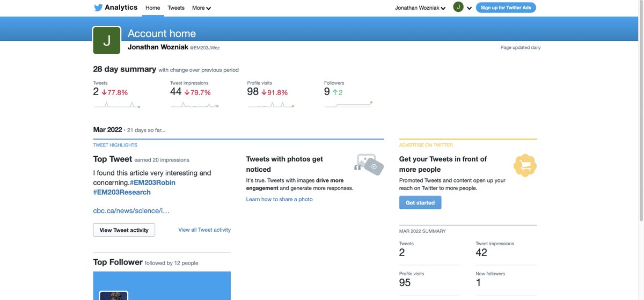Click the green up arrow followers change
644x300 pixels.
point(338,92)
